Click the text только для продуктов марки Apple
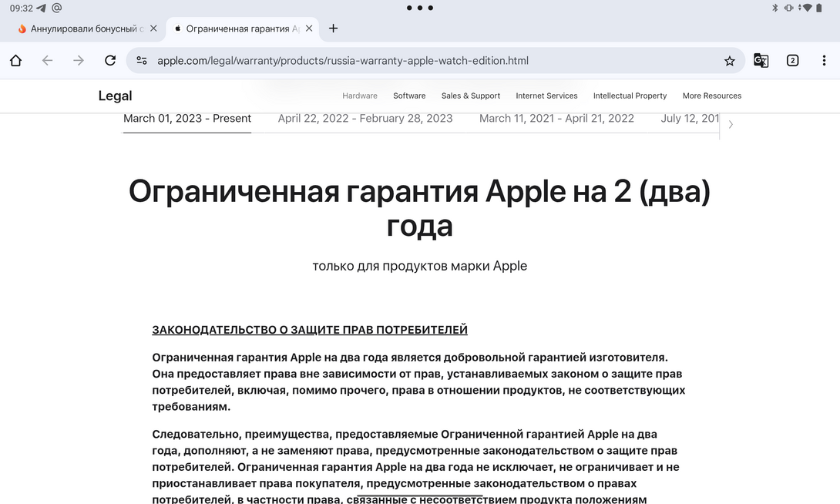840x504 pixels. tap(419, 266)
